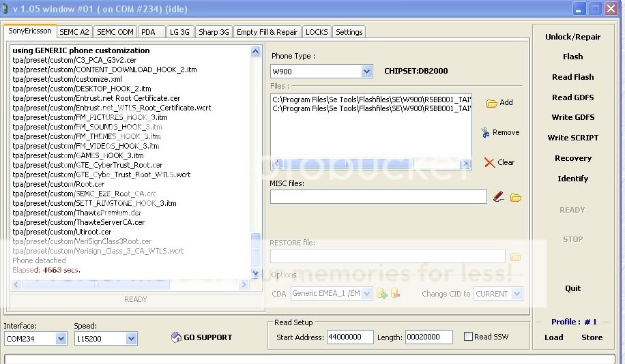This screenshot has width=625, height=364.
Task: Click the RESTORE file folder icon
Action: [515, 257]
